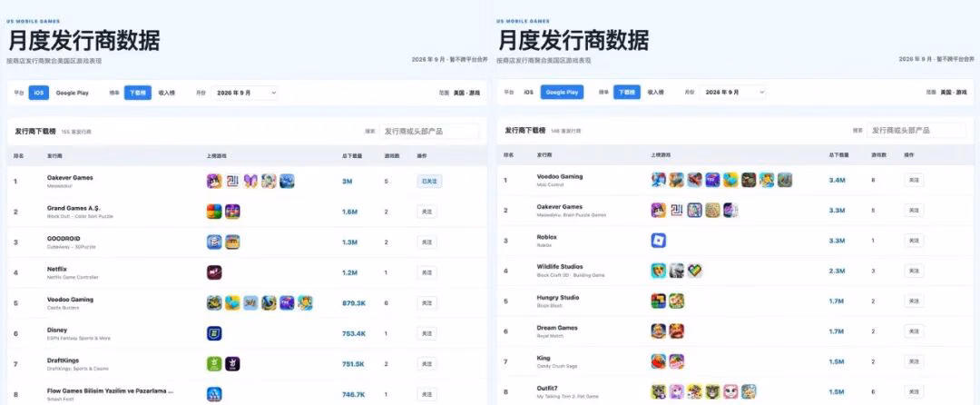Open first Oakever Games icon in iOS panel
The height and width of the screenshot is (405, 980).
coord(214,182)
